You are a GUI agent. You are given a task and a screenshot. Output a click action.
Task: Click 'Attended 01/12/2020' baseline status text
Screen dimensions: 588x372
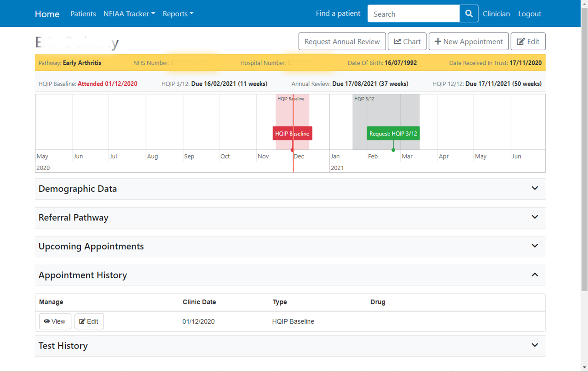coord(108,84)
